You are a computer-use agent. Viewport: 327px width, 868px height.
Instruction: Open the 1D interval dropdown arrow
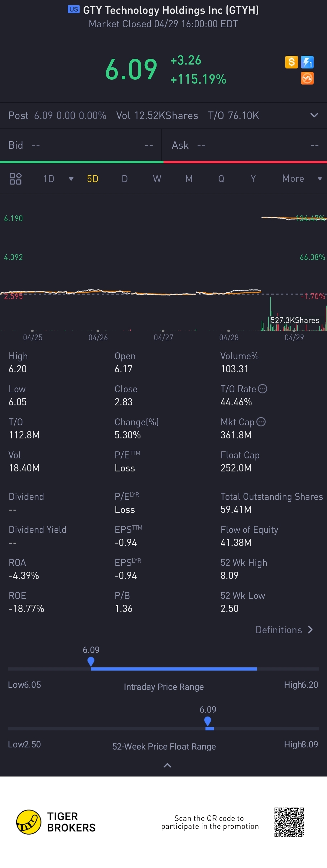tap(71, 179)
